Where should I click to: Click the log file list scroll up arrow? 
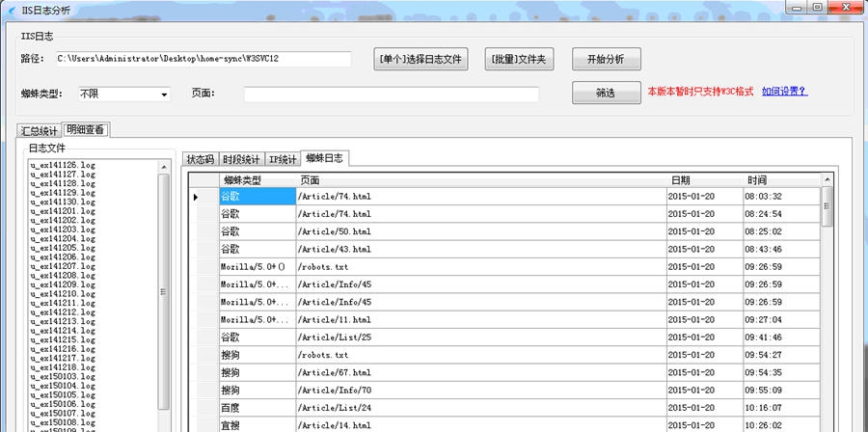point(164,167)
